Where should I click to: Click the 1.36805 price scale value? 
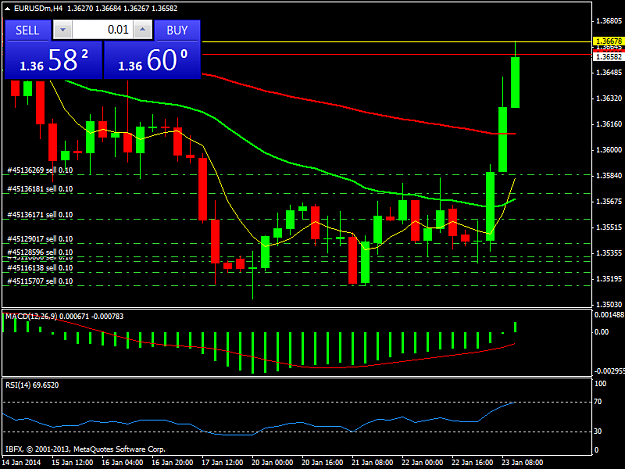click(x=609, y=21)
